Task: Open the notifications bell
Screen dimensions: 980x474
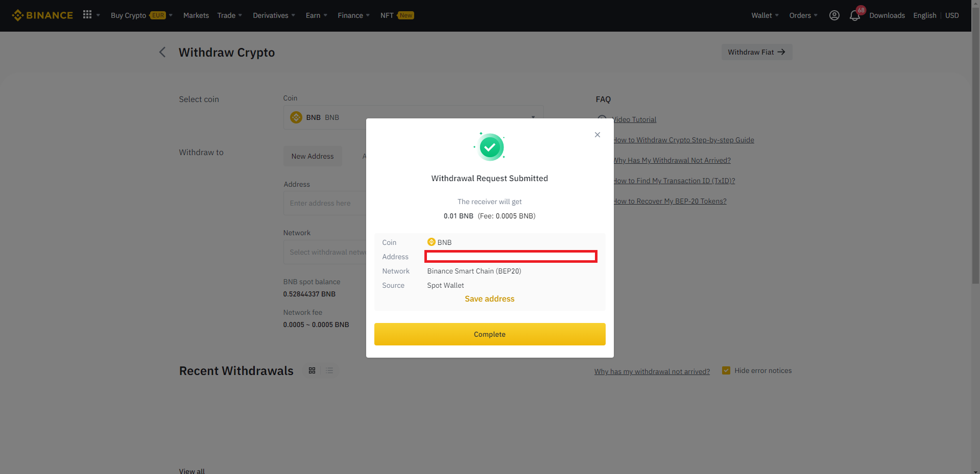Action: point(855,16)
